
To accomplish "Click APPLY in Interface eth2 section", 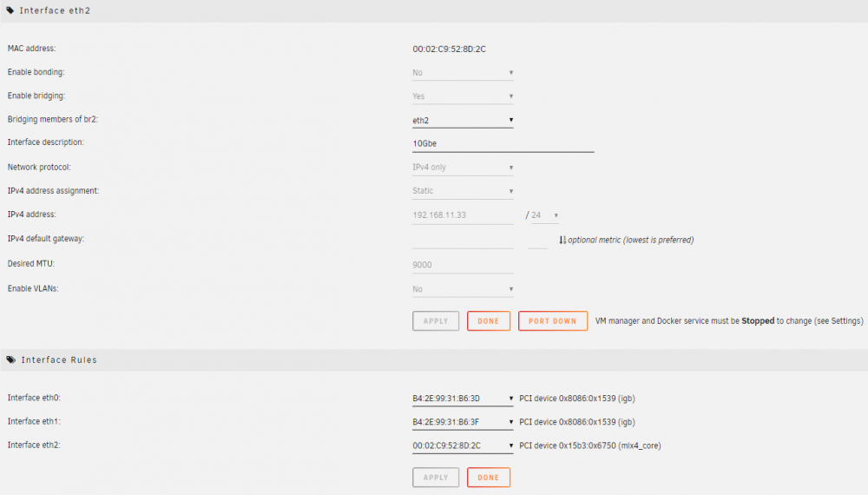I will click(x=436, y=321).
